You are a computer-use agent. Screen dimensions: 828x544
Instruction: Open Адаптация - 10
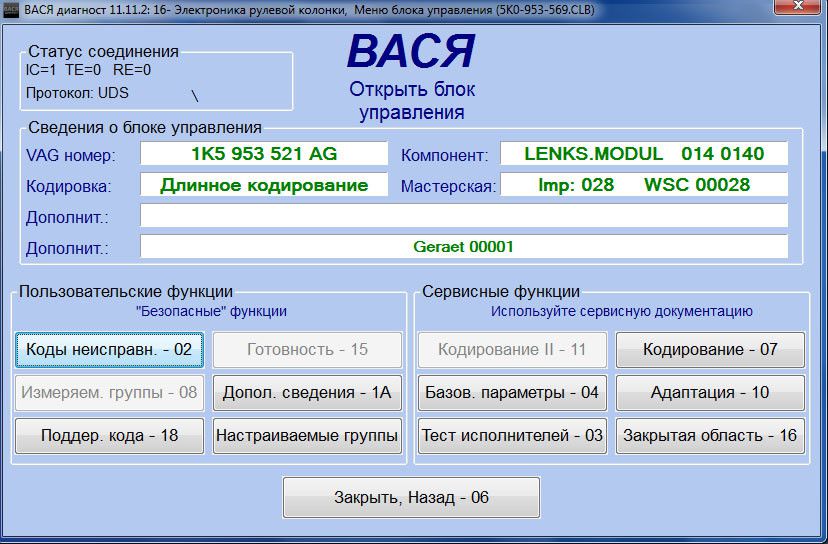click(x=710, y=393)
